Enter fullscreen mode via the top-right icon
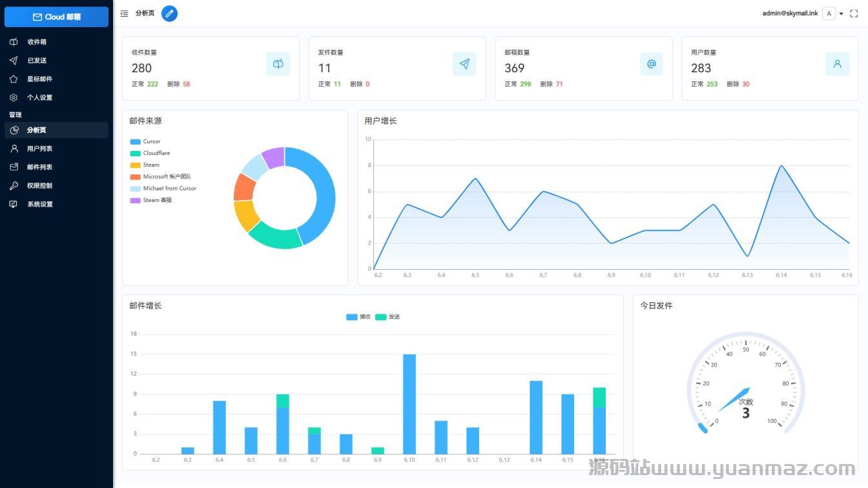The height and width of the screenshot is (488, 868). point(854,14)
